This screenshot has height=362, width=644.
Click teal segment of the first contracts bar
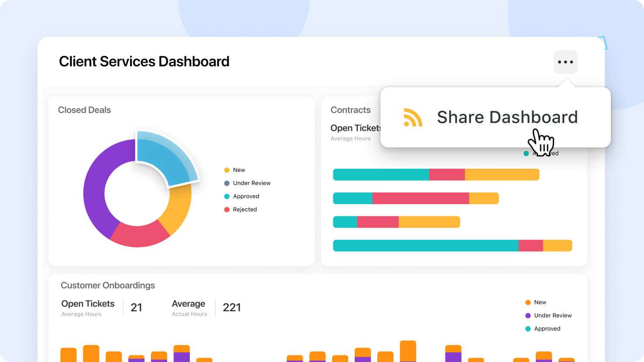pos(381,174)
